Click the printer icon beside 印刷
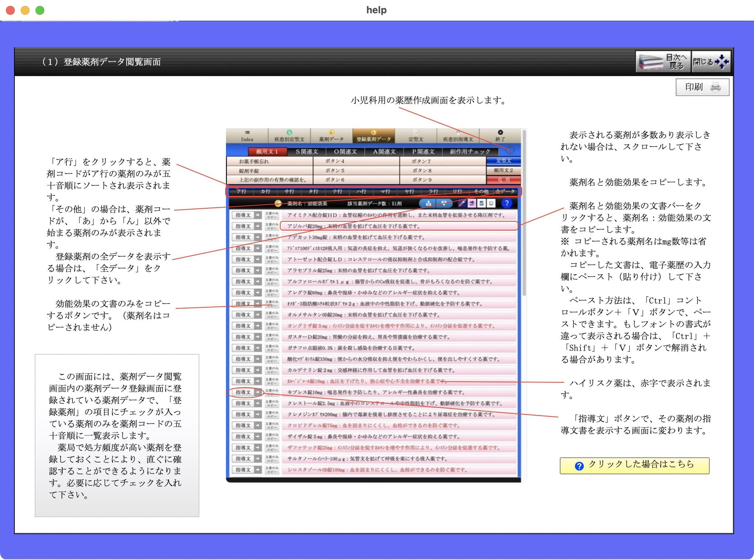This screenshot has height=560, width=754. tap(716, 87)
